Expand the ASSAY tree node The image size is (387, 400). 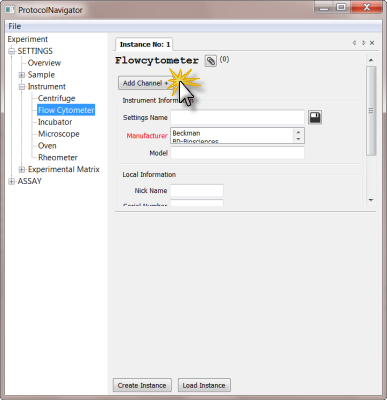12,181
